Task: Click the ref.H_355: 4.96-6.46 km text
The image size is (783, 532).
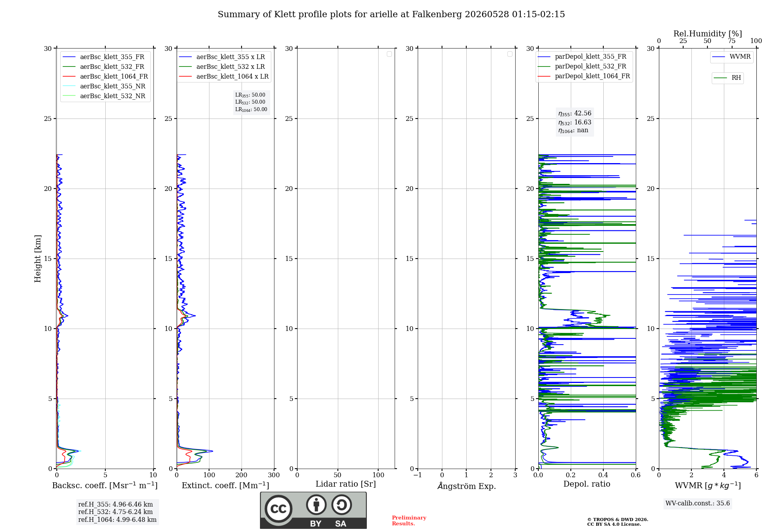Action: point(115,505)
